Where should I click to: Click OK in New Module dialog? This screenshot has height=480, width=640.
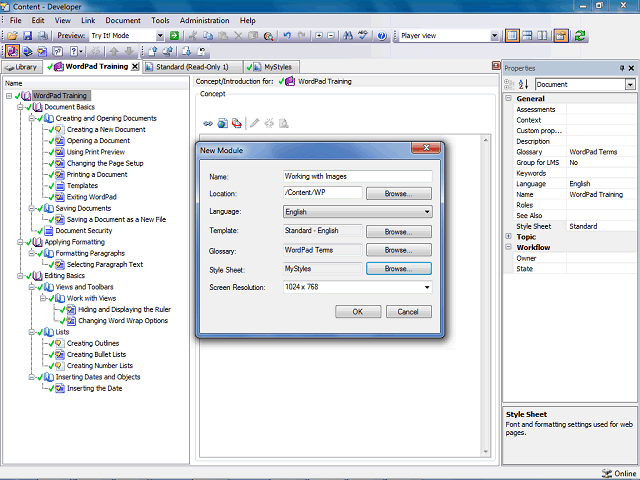[x=358, y=312]
